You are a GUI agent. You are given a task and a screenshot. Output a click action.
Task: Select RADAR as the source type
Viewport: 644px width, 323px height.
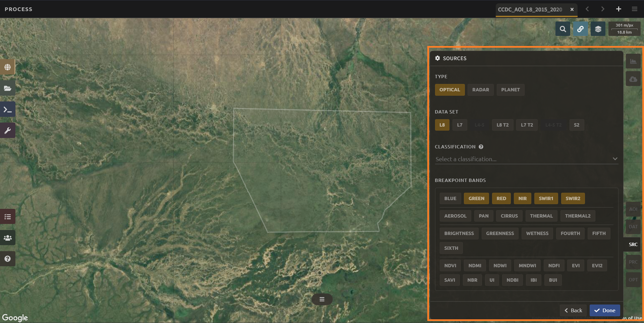click(480, 90)
